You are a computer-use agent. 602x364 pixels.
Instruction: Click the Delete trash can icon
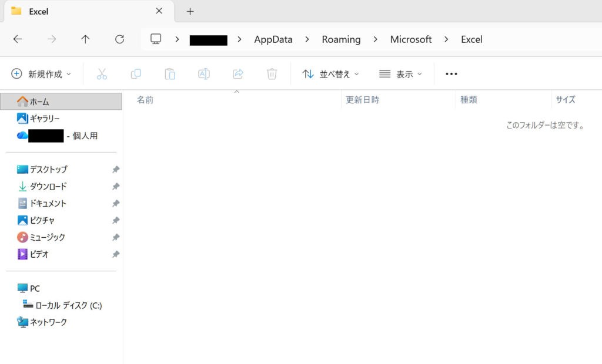click(272, 74)
